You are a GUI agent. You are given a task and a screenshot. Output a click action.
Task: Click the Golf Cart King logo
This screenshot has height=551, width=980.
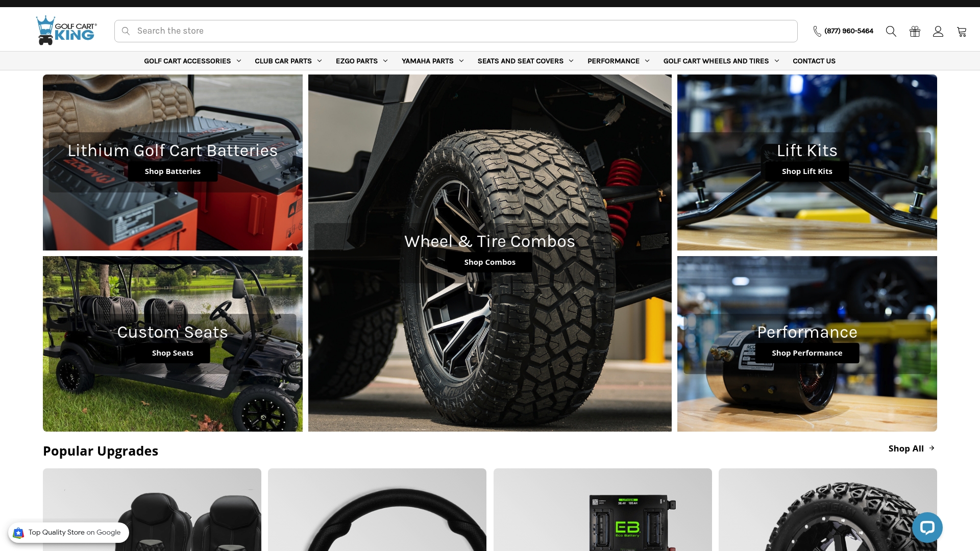(65, 30)
